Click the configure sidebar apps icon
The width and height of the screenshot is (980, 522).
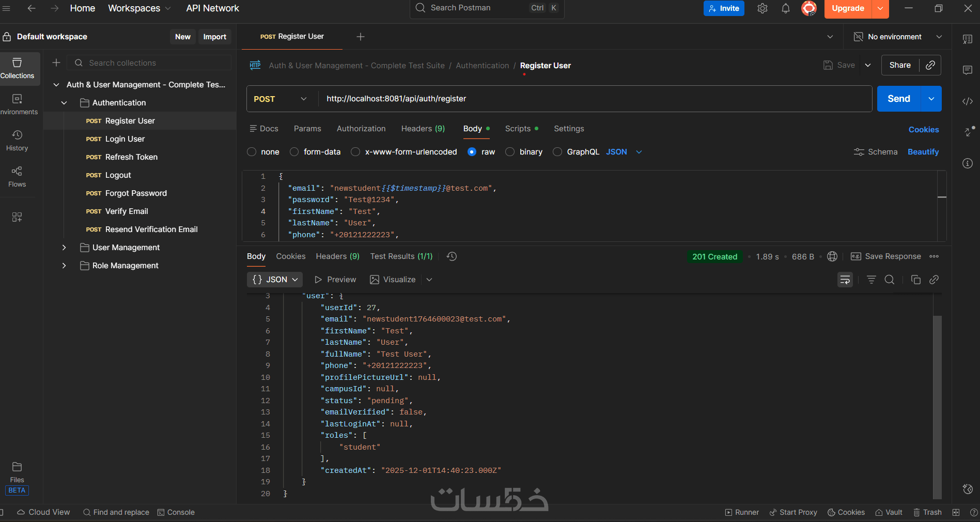[17, 217]
